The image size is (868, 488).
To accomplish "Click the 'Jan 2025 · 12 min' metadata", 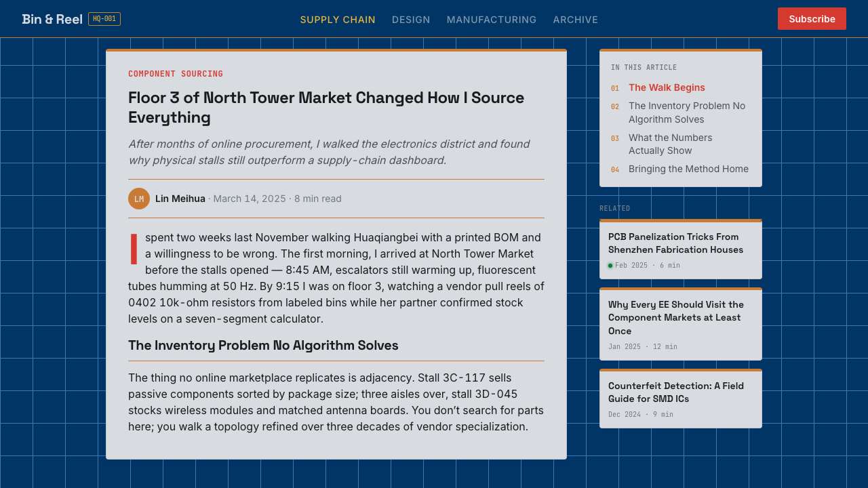I will point(643,347).
